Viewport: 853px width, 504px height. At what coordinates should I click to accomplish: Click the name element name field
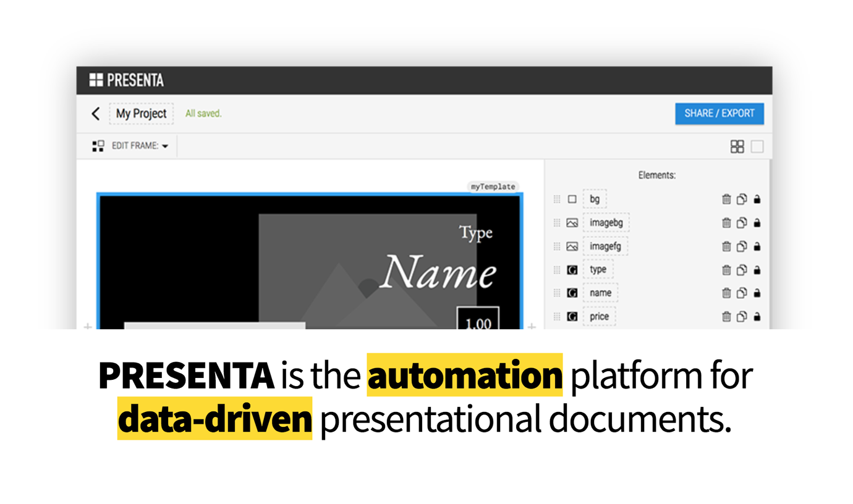(x=600, y=293)
